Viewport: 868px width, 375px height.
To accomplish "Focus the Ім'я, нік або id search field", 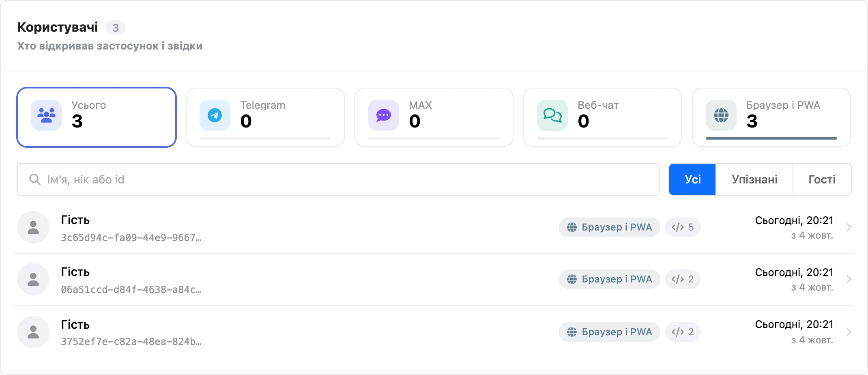I will pos(338,179).
